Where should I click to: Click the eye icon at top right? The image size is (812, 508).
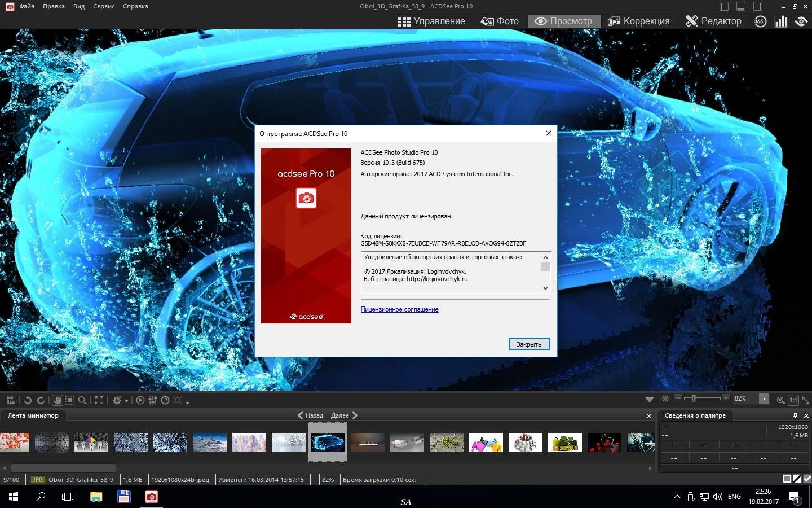pyautogui.click(x=801, y=21)
